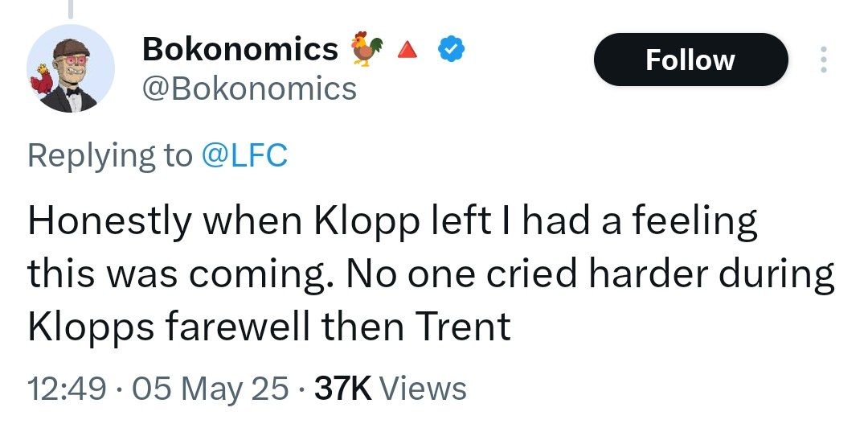
Task: Click the @Bokonomics handle
Action: (x=248, y=88)
